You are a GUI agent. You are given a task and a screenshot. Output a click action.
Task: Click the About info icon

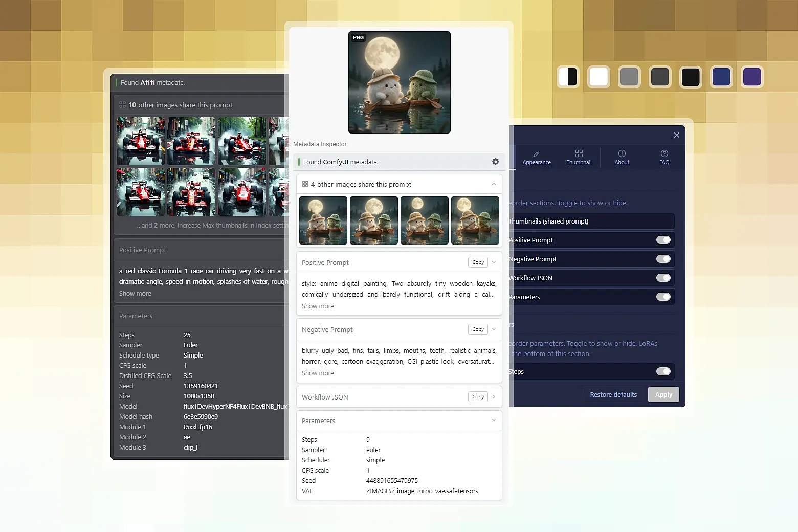622,153
